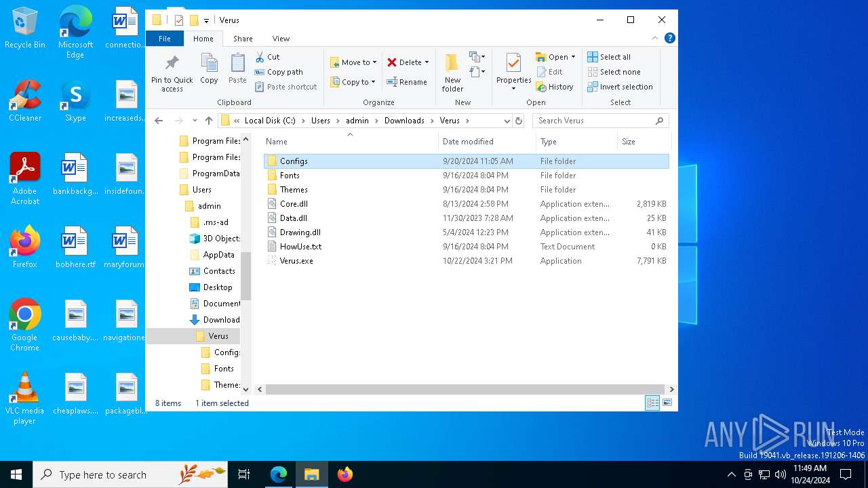
Task: Open the Copy to dropdown
Action: [x=353, y=82]
